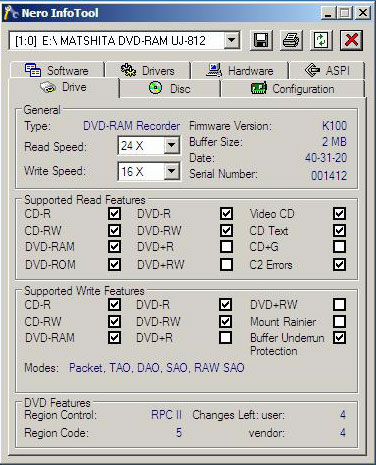Enable CD+G checkbox

click(339, 247)
